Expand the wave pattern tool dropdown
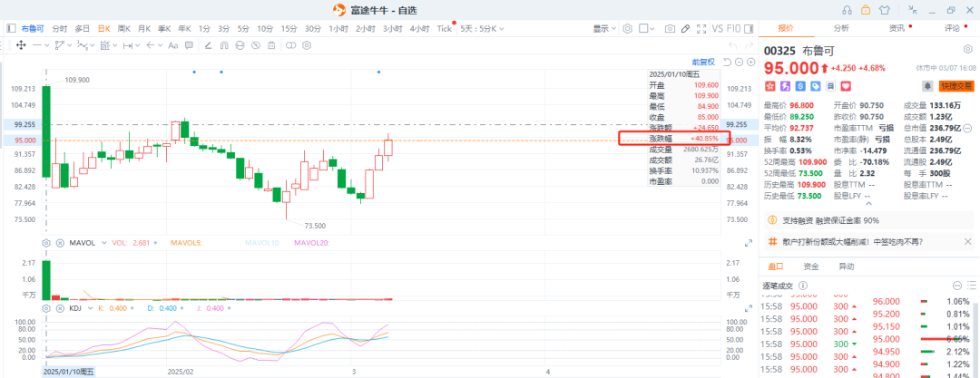Viewport: 980px width, 378px height. [93, 45]
